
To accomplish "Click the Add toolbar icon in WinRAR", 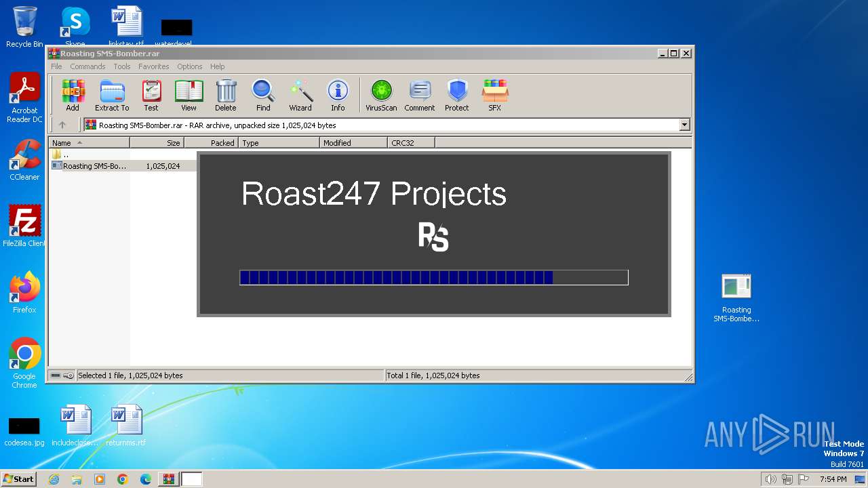I will (73, 95).
